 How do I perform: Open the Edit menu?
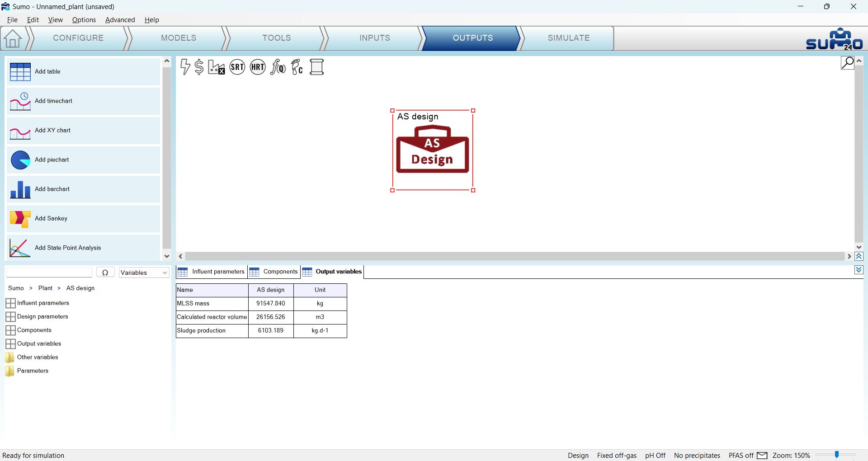coord(33,20)
